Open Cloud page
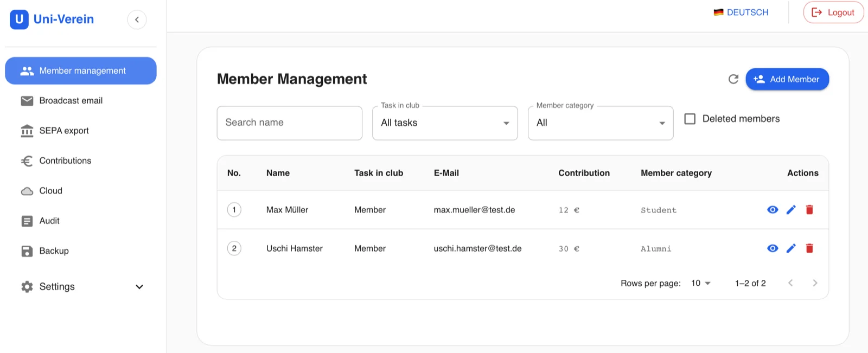Image resolution: width=868 pixels, height=353 pixels. 81,191
